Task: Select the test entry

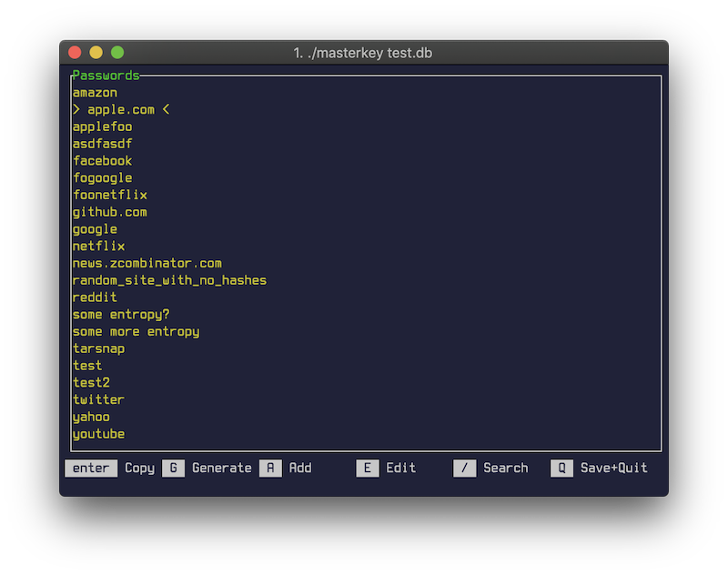Action: pyautogui.click(x=87, y=366)
